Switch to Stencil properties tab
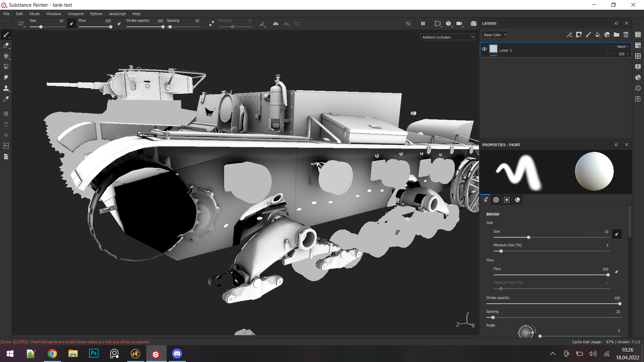 coord(507,200)
